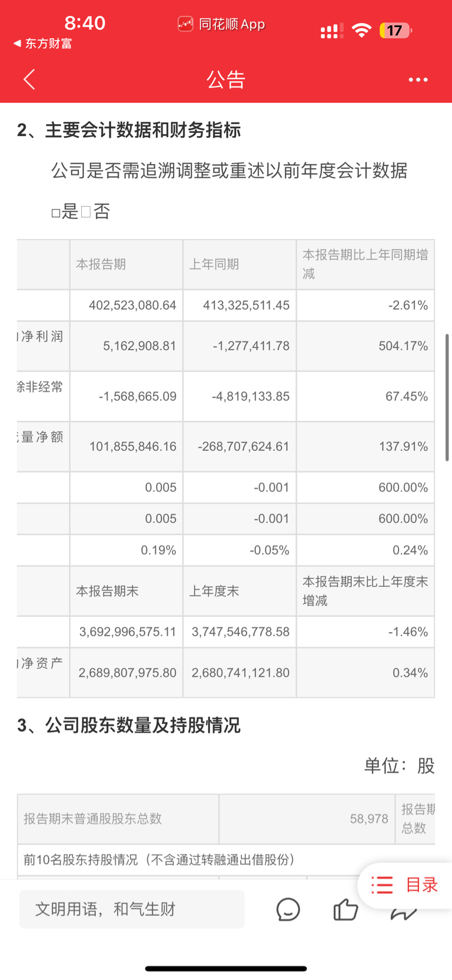Tap the thumbs-up like icon

(345, 909)
